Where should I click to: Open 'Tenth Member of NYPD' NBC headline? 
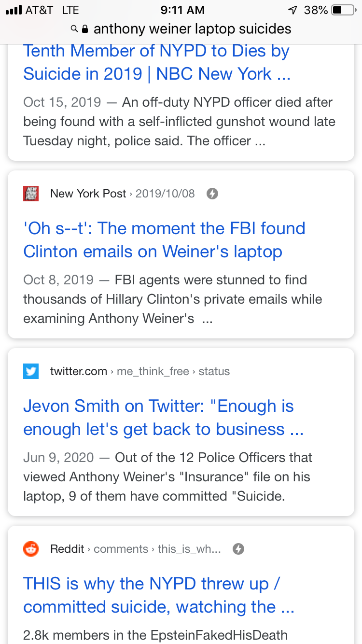tap(156, 62)
